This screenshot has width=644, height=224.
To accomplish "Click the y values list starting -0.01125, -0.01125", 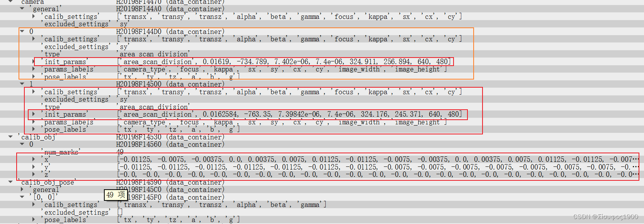I will (378, 167).
